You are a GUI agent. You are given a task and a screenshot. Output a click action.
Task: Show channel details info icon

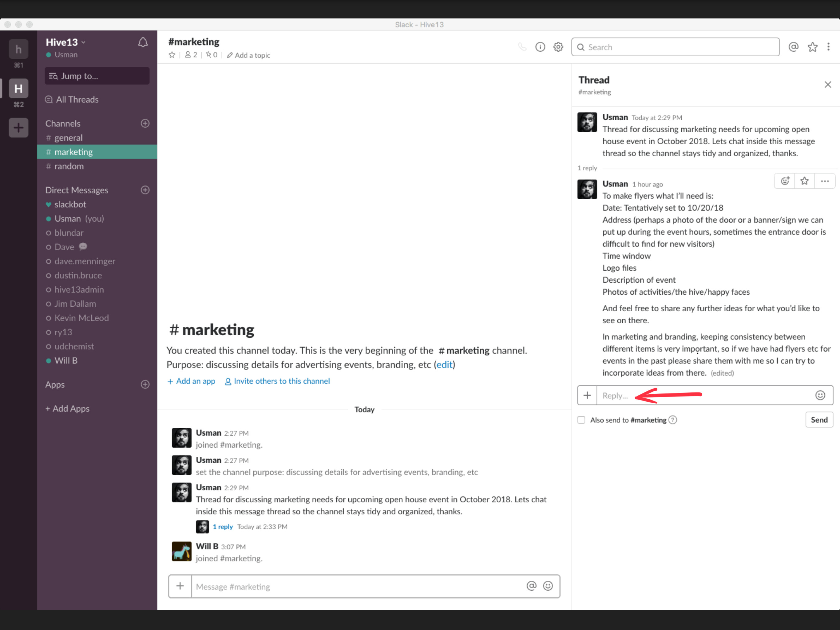540,47
